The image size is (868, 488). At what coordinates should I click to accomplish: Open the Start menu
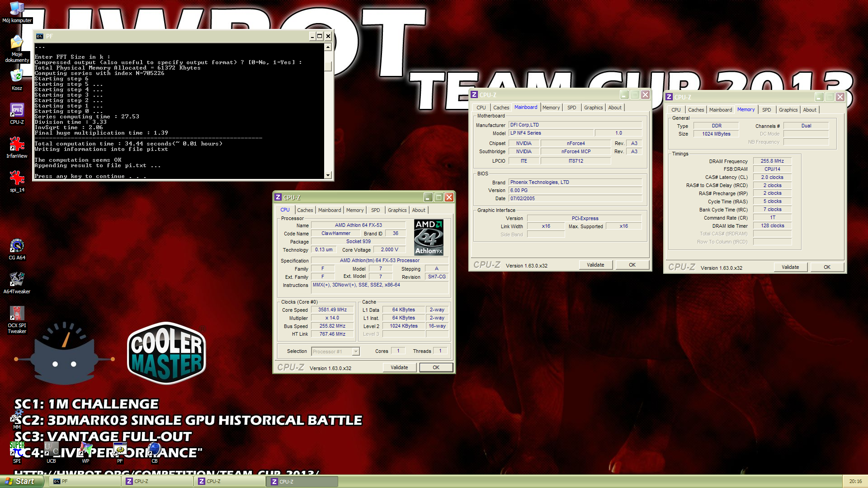(22, 481)
